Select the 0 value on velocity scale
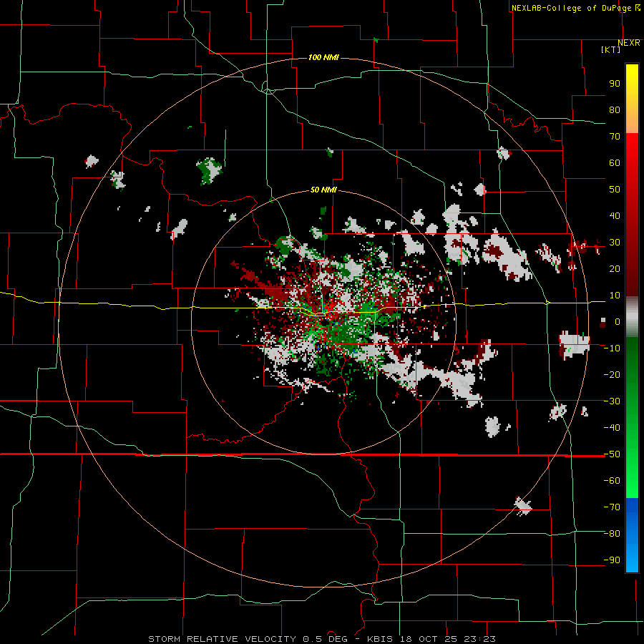Screen dimensions: 644x644 (x=618, y=322)
